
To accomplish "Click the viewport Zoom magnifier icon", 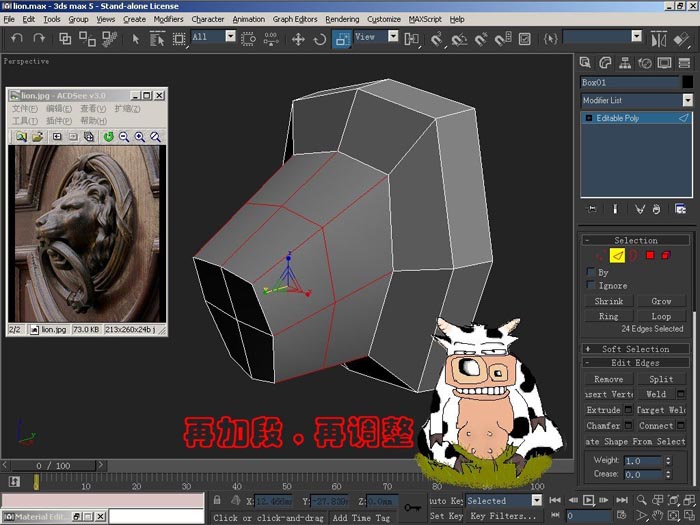I will pos(642,500).
